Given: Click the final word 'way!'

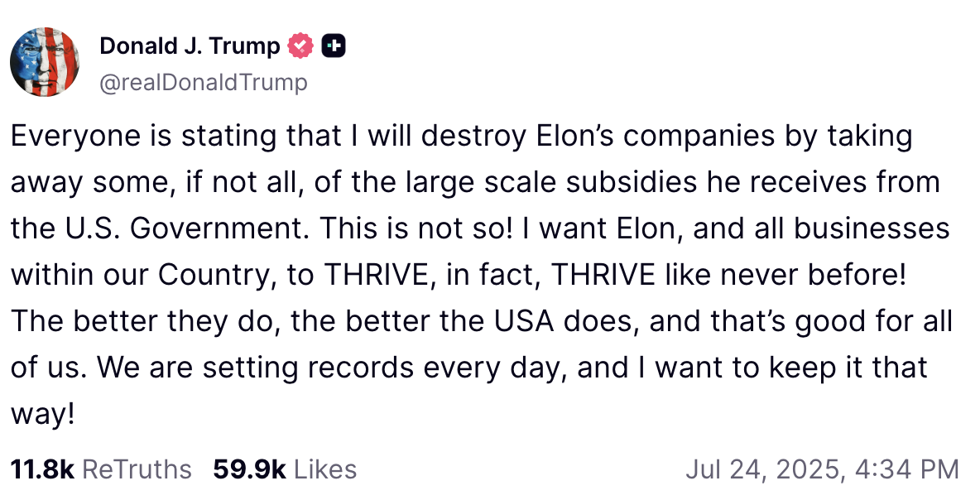Looking at the screenshot, I should tap(42, 415).
